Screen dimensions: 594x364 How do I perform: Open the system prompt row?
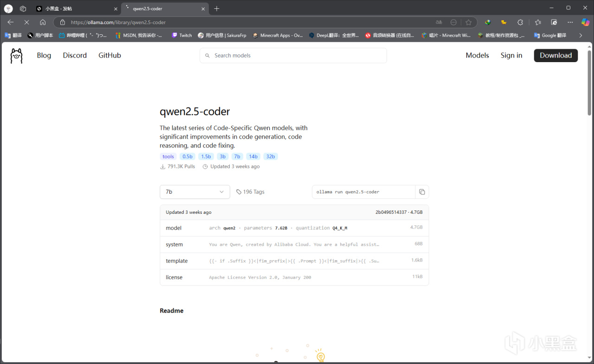coord(294,244)
